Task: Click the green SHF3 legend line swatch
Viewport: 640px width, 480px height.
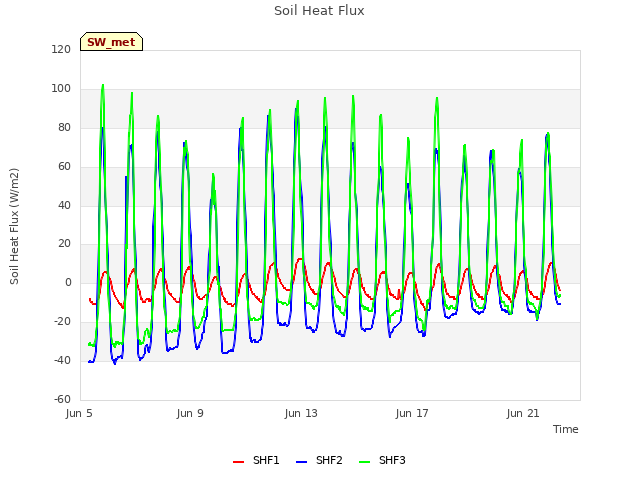Action: coord(364,462)
